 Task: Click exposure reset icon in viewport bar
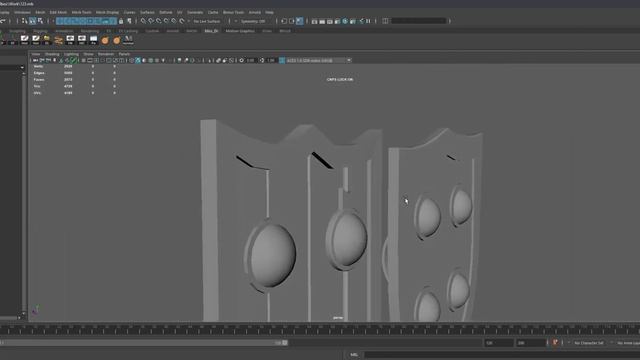tap(241, 60)
